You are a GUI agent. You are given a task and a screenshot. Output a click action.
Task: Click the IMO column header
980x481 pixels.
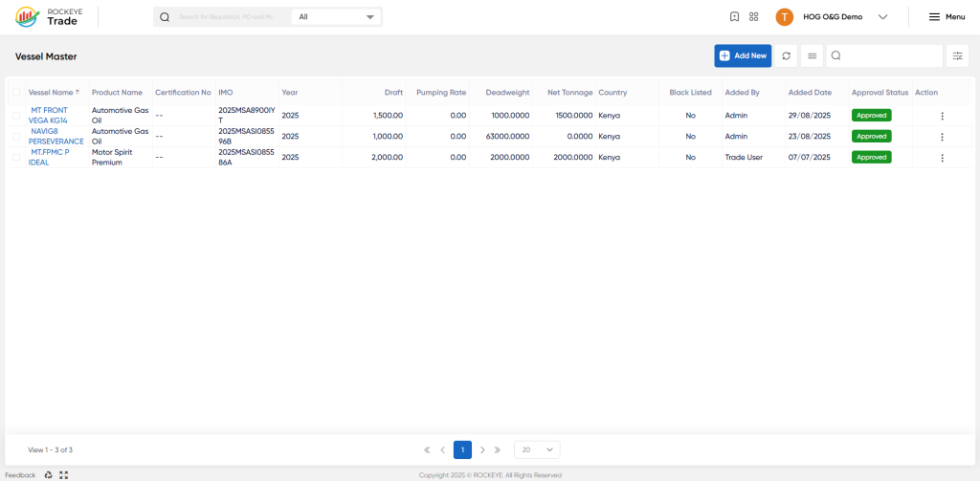coord(226,92)
